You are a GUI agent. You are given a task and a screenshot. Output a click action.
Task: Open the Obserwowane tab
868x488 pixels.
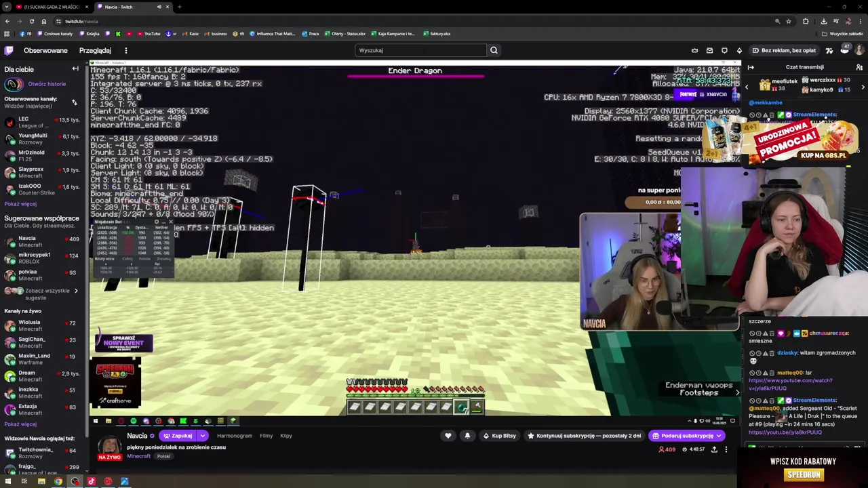click(x=45, y=50)
